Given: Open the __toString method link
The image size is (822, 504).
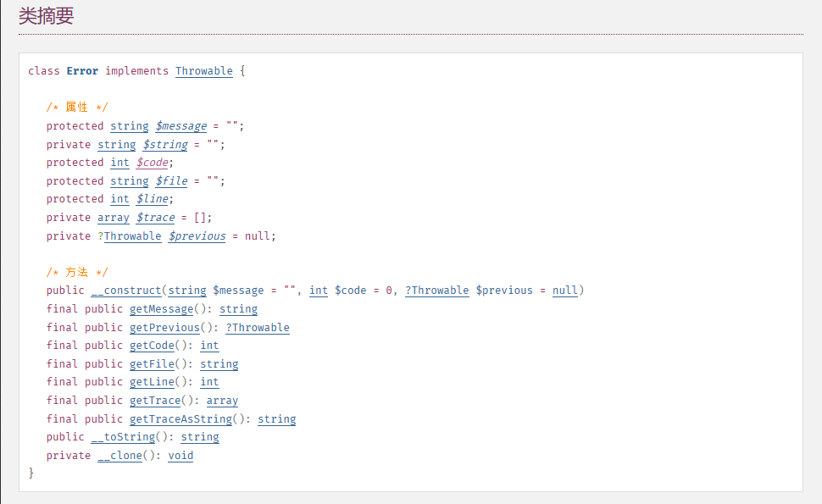Looking at the screenshot, I should 123,437.
